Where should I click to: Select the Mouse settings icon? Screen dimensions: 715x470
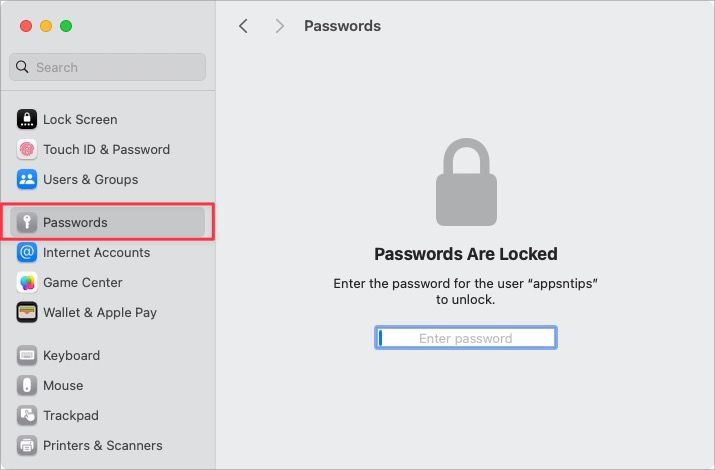27,386
